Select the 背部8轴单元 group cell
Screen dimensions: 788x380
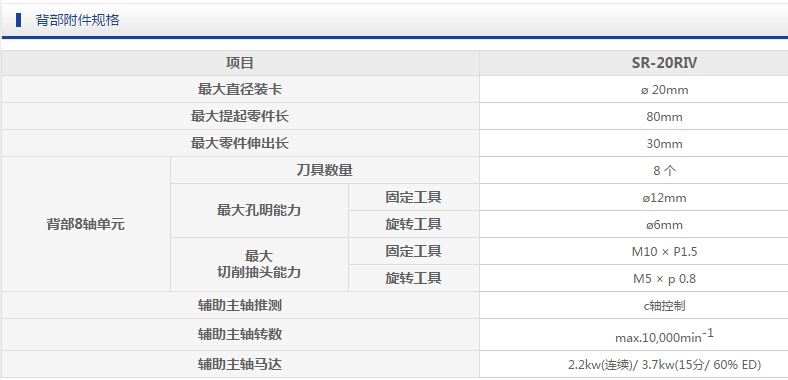[x=86, y=224]
